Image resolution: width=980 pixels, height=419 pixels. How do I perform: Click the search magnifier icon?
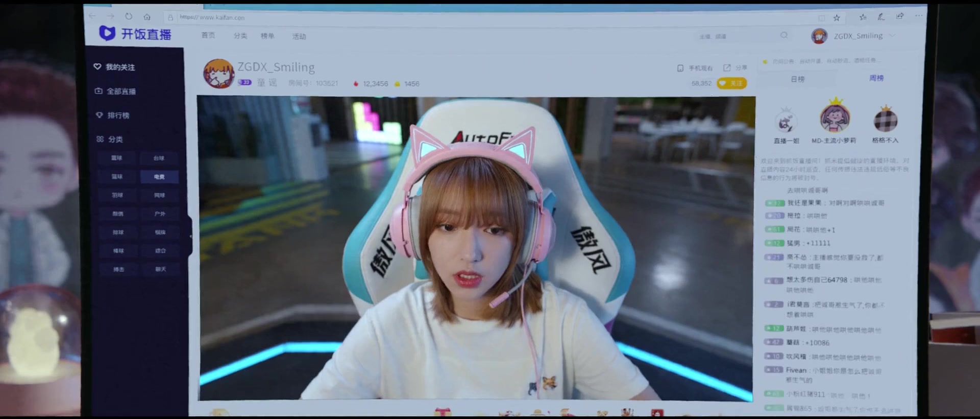(784, 35)
